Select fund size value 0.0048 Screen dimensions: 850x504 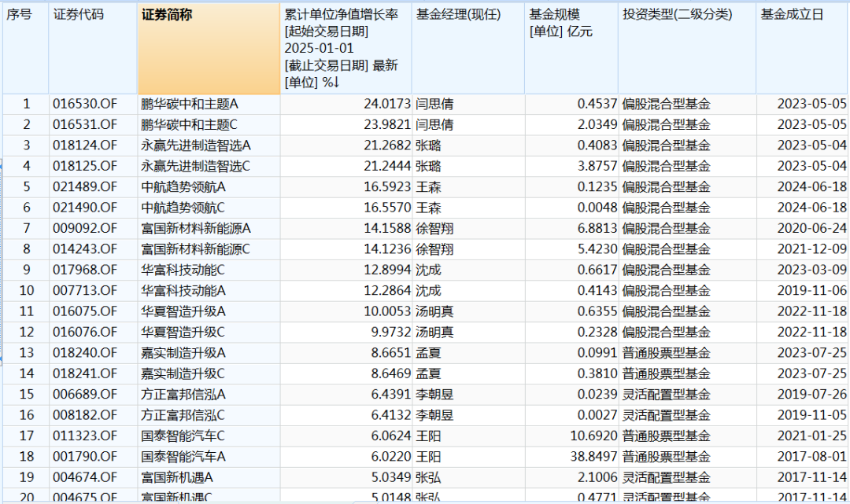click(597, 208)
